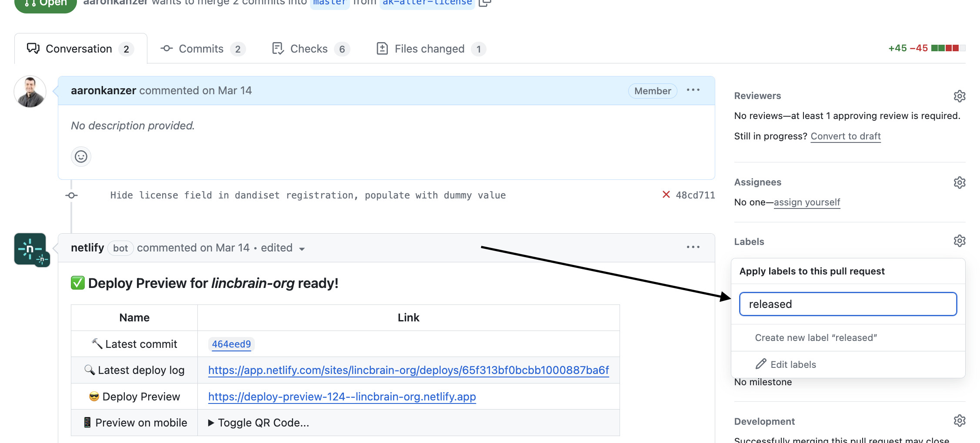
Task: Create new label named released
Action: [x=816, y=337]
